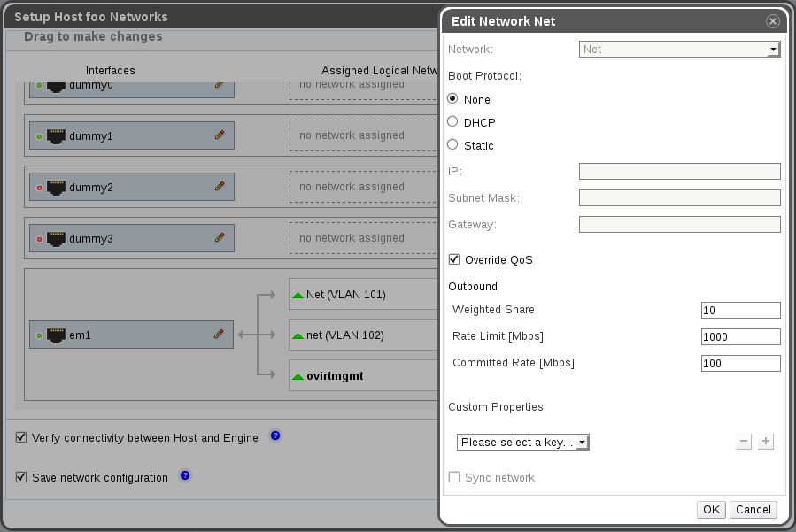
Task: Click the pencil edit icon for em1
Action: click(x=220, y=335)
